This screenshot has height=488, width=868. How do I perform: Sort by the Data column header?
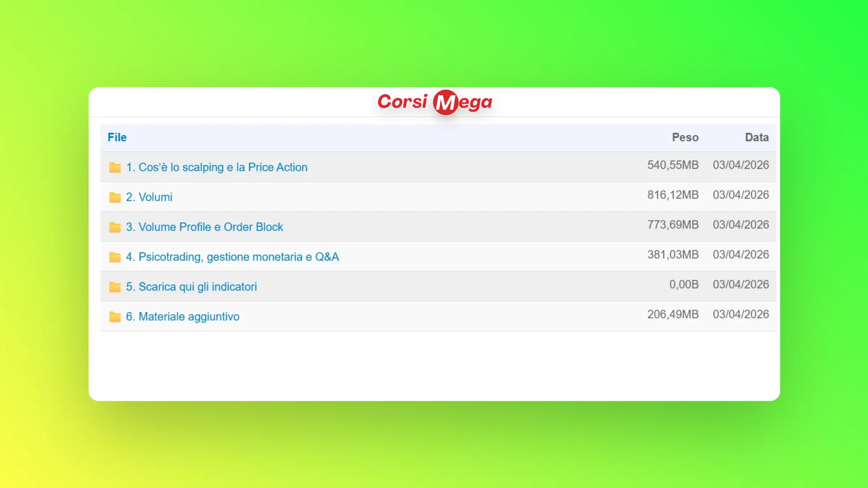(757, 137)
